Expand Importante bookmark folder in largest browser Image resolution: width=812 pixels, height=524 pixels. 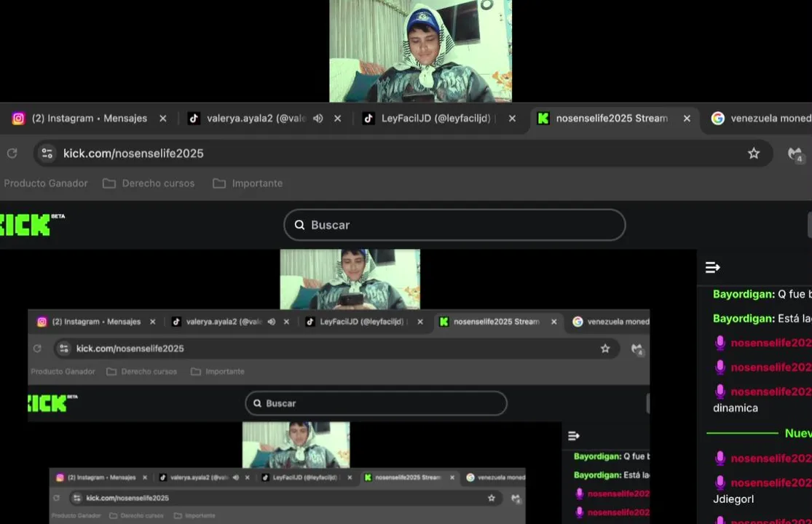point(248,183)
